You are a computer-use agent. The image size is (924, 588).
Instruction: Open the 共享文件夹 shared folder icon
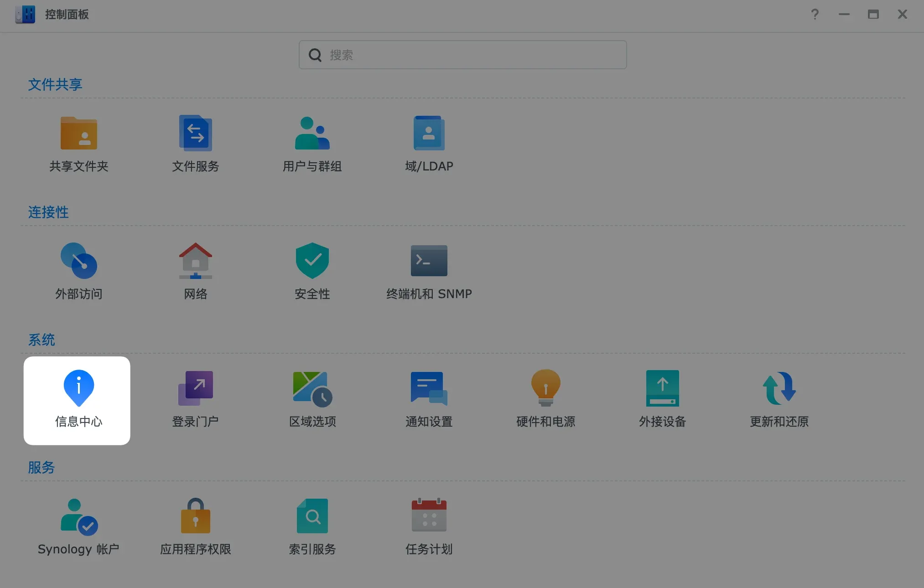[x=78, y=133]
